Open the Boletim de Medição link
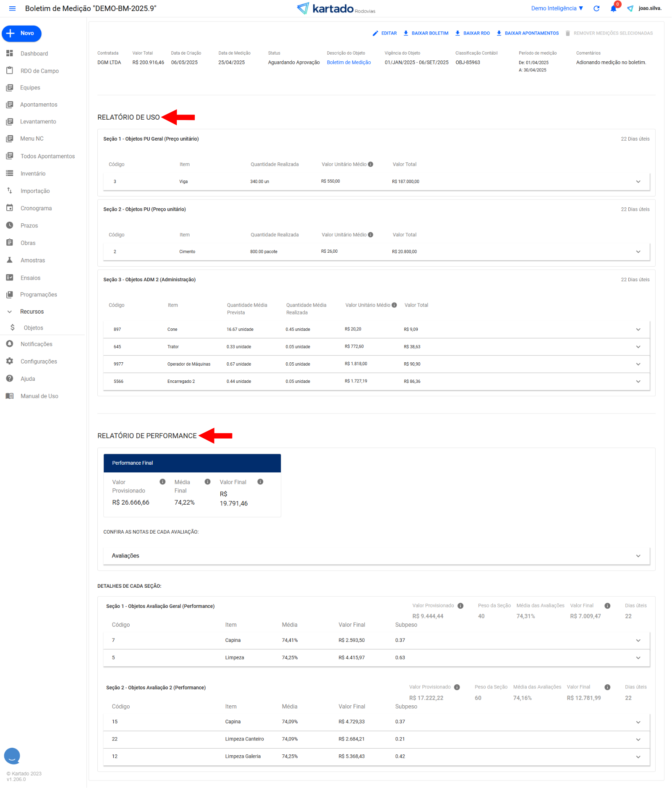 348,63
